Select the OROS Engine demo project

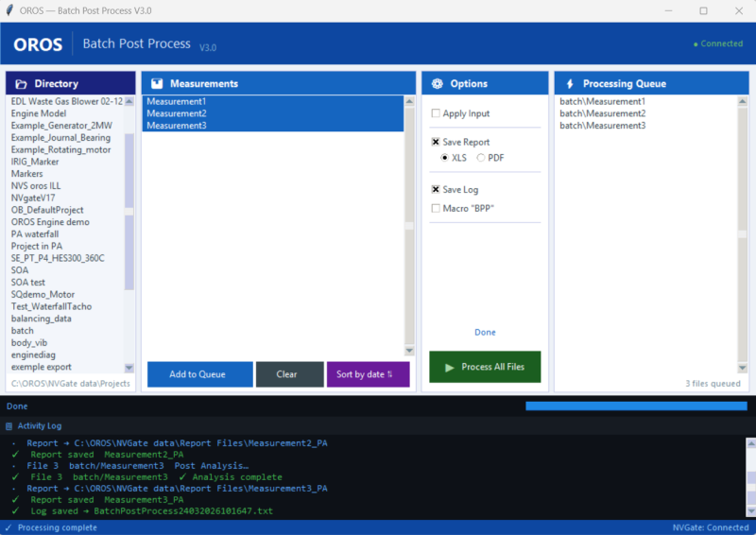[x=50, y=222]
